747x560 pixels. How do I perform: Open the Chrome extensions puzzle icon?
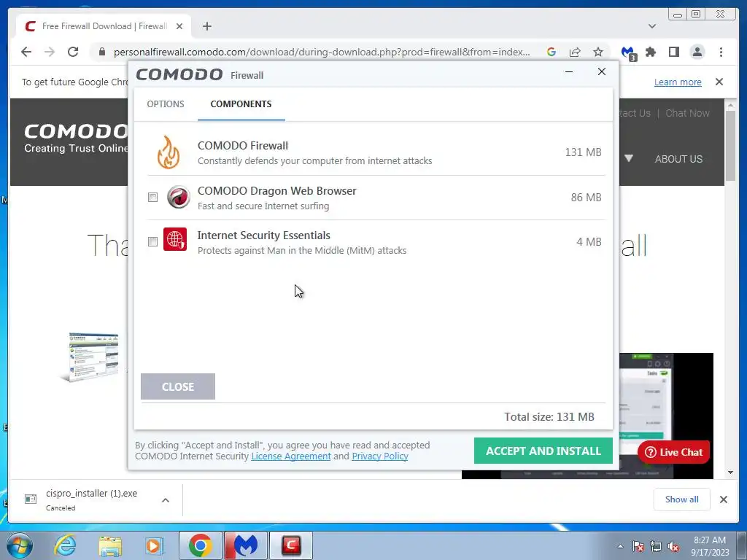click(x=651, y=52)
